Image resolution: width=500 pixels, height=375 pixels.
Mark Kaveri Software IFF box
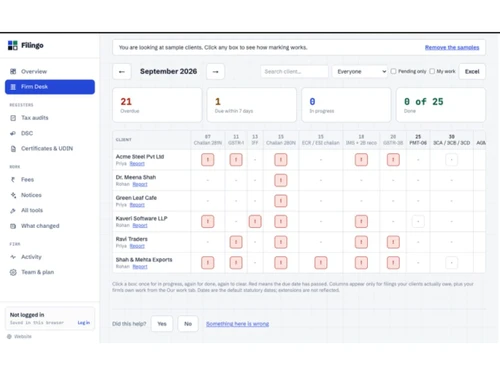click(x=255, y=222)
